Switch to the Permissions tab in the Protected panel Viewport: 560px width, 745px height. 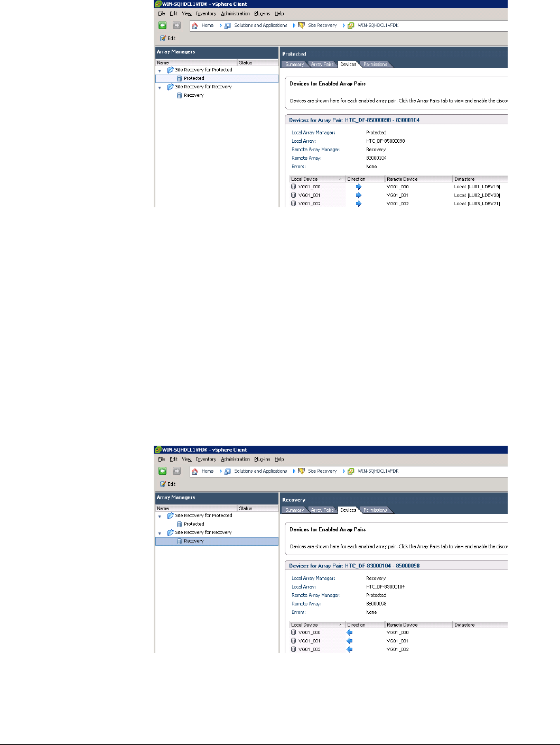[376, 65]
